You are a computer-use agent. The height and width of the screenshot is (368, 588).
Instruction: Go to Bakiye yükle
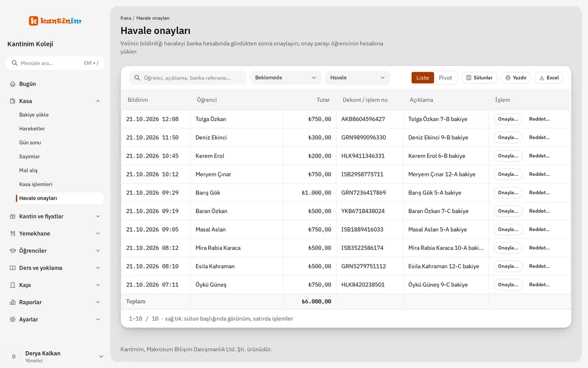pyautogui.click(x=34, y=115)
